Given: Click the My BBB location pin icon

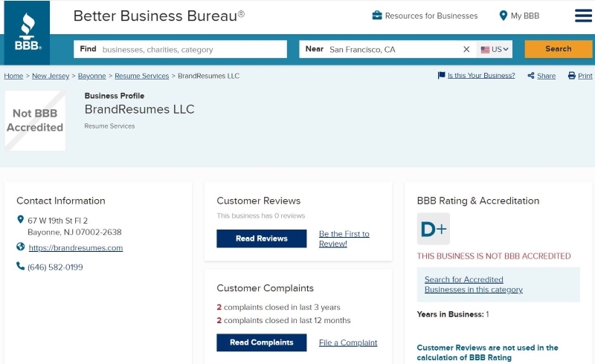Looking at the screenshot, I should pos(504,16).
